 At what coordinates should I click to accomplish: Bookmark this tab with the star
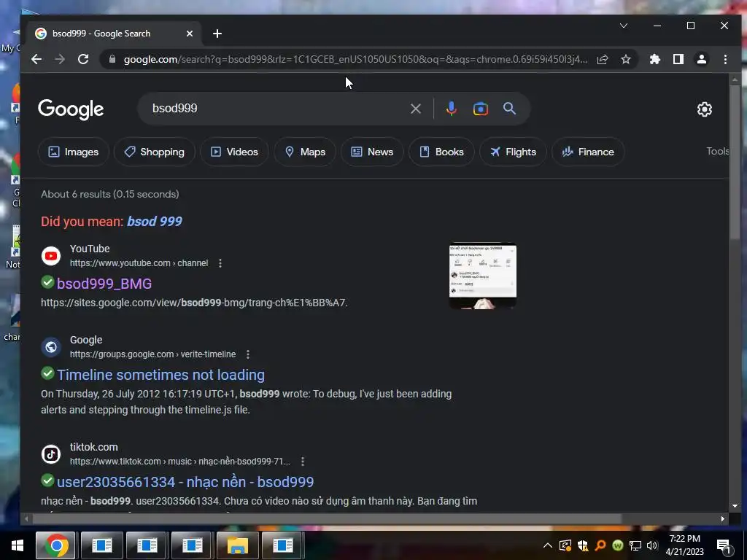(x=626, y=59)
